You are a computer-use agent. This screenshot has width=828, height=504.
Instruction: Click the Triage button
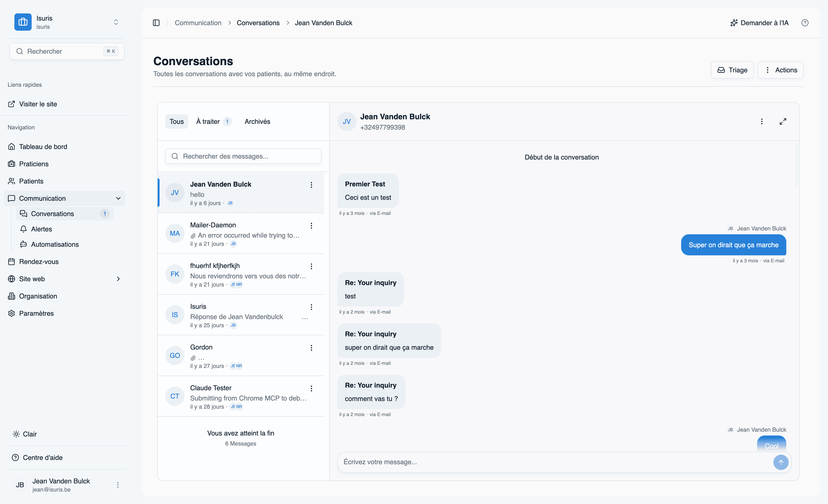click(x=732, y=70)
